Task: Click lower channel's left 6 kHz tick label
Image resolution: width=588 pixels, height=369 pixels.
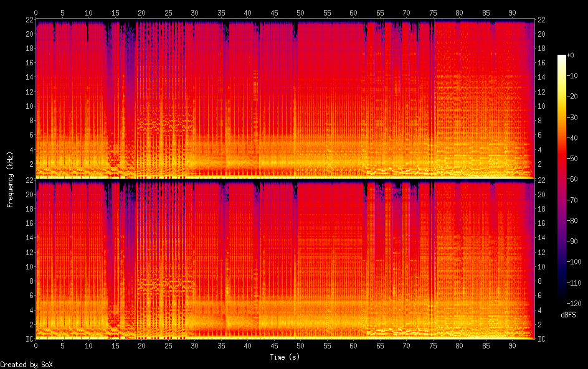Action: (29, 296)
